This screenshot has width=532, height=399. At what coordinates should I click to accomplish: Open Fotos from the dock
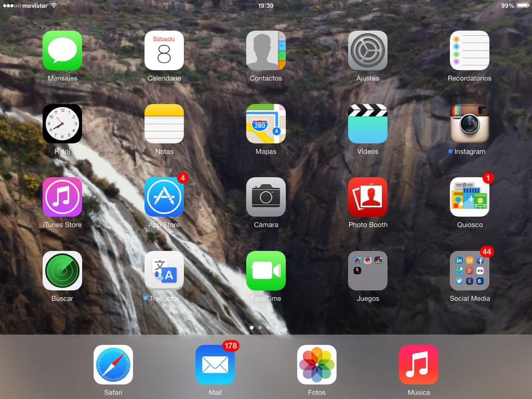pyautogui.click(x=317, y=365)
